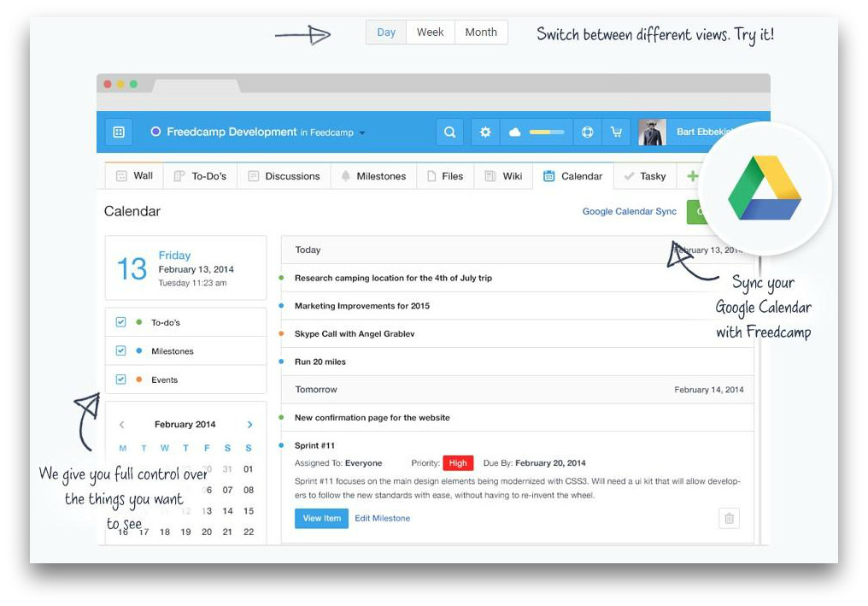Uncheck the To-do's filter checkbox
Screen dimensions: 868x606
[120, 322]
